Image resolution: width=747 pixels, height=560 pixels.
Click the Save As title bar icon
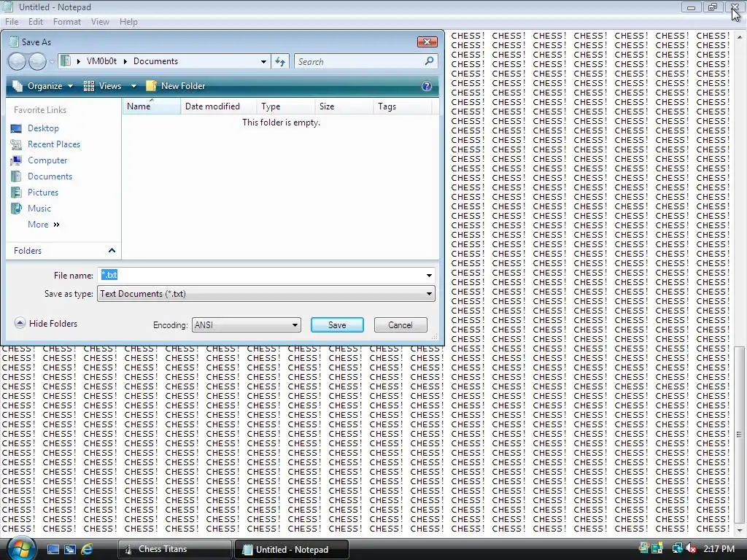pyautogui.click(x=13, y=42)
